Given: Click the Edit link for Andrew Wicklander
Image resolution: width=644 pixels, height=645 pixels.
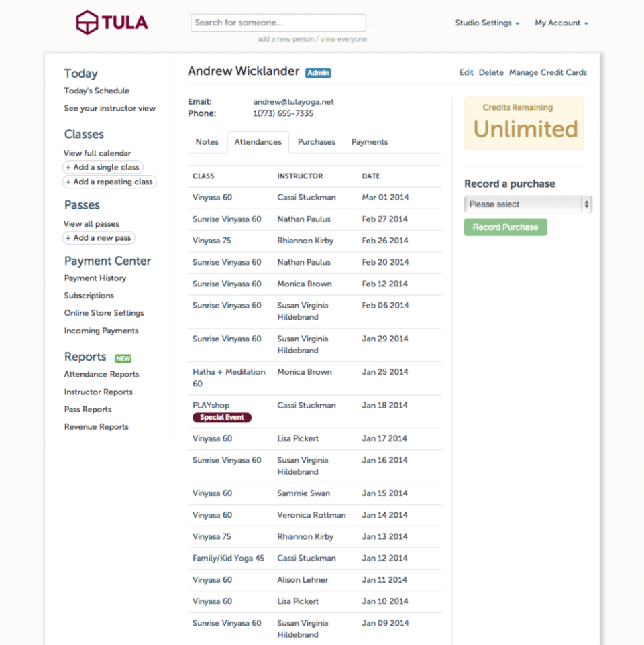Looking at the screenshot, I should pyautogui.click(x=466, y=72).
